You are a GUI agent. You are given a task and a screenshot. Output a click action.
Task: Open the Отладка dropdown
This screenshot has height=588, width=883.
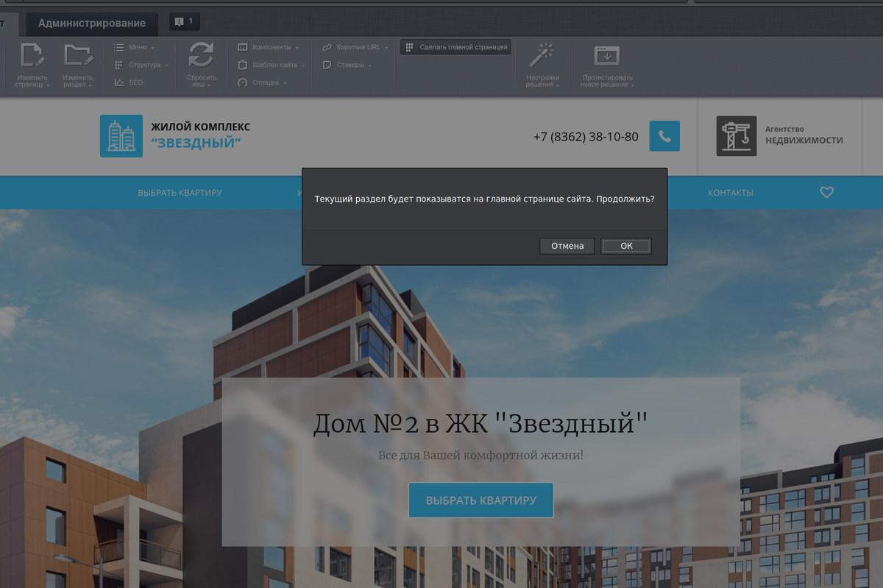coord(261,82)
